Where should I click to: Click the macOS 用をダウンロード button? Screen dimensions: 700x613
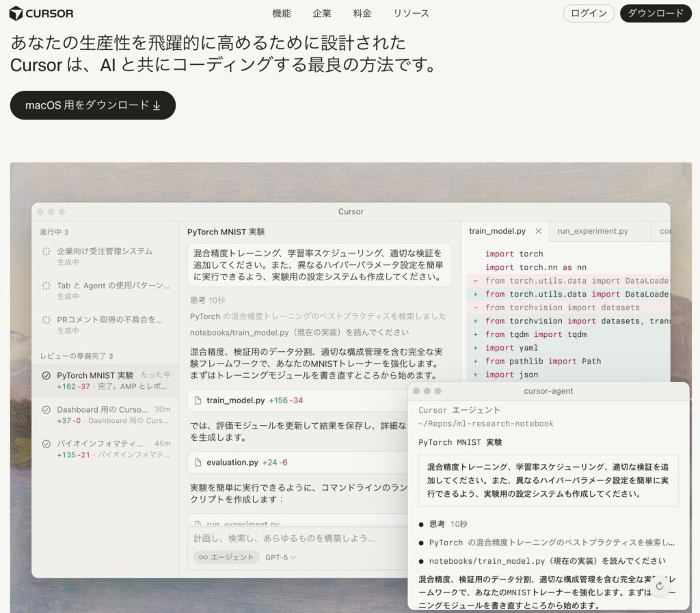pos(92,105)
